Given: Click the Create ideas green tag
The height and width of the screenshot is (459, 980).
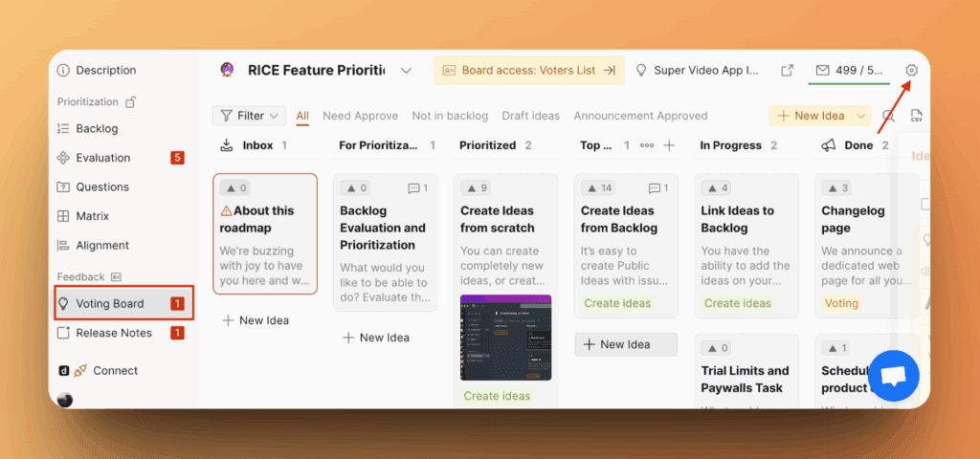Looking at the screenshot, I should 617,303.
